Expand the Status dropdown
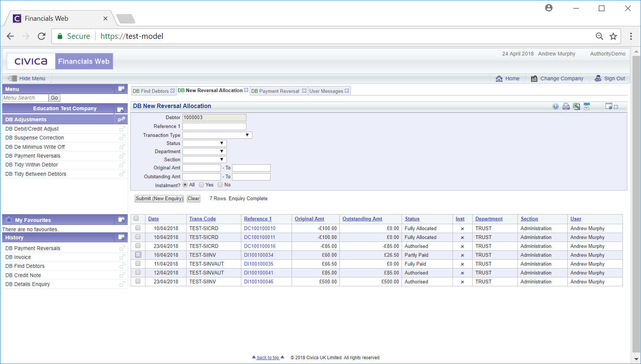641x364 pixels. (204, 144)
